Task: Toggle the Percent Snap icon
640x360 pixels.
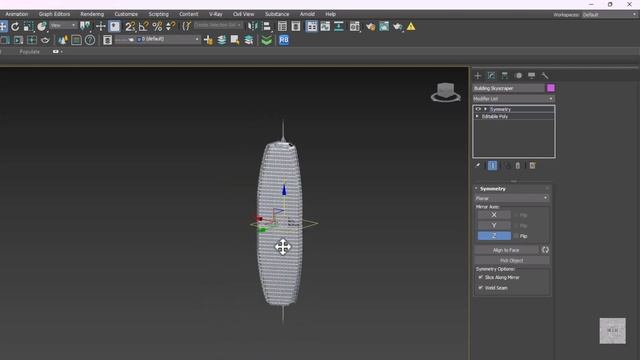Action: pyautogui.click(x=157, y=27)
